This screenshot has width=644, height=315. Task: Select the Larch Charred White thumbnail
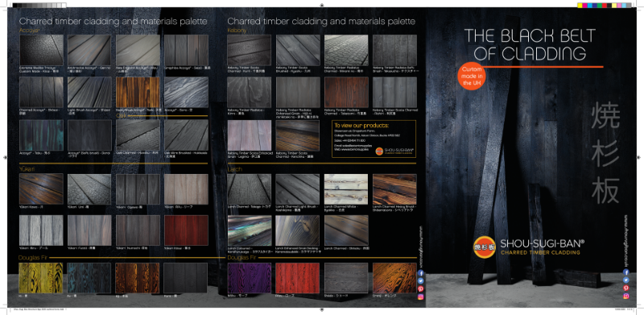click(346, 189)
